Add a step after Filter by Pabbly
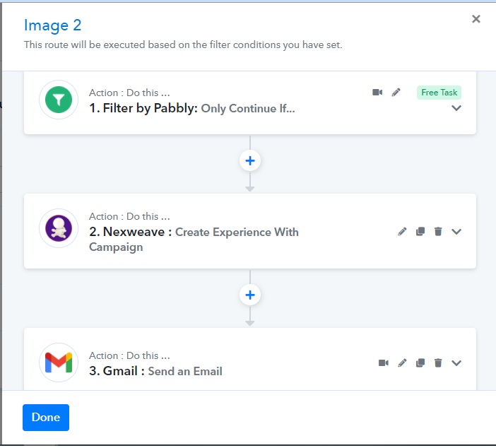The width and height of the screenshot is (496, 448). (x=250, y=160)
